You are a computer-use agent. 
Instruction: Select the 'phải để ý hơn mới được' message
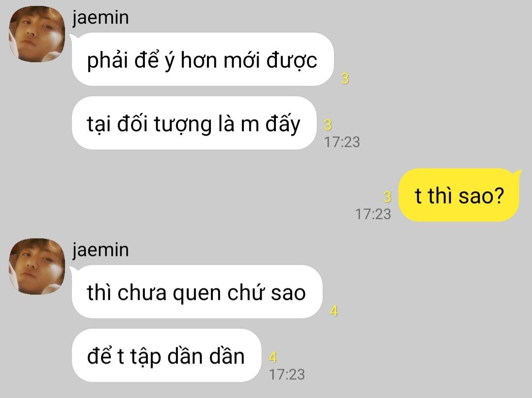[x=203, y=59]
